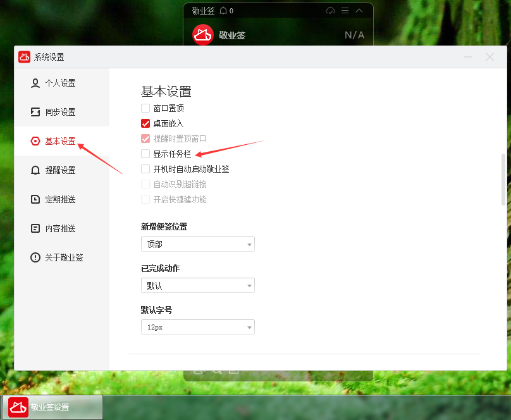Viewport: 511px width, 420px height.
Task: Close the 系统设置 window
Action: pos(489,57)
